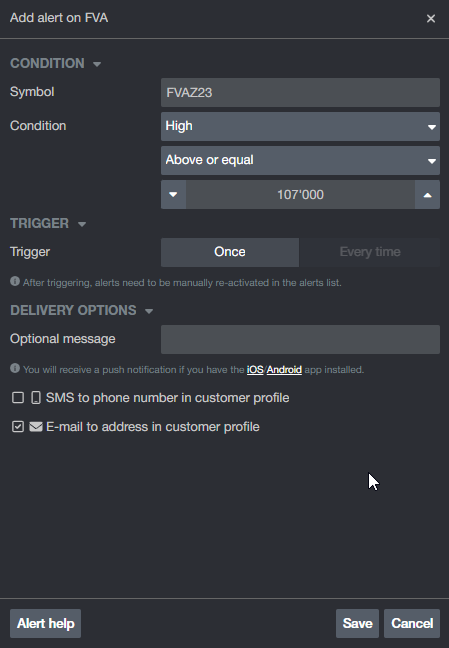Uncheck E-mail to address checkbox
The image size is (449, 648).
[18, 426]
